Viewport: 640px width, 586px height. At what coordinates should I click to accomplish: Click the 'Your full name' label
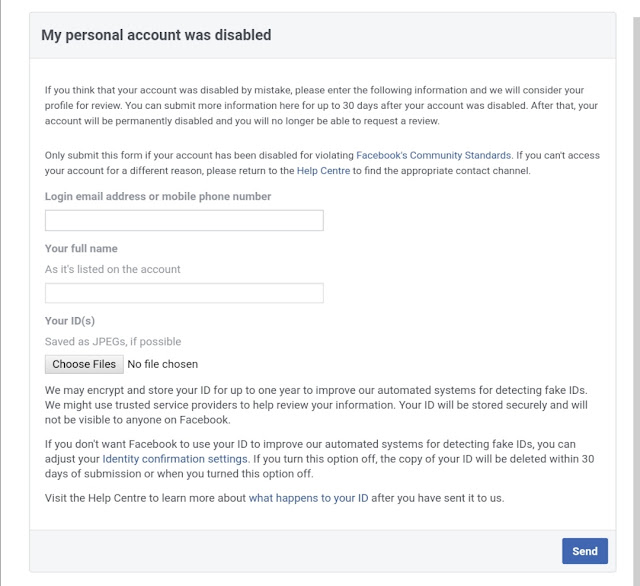[81, 248]
